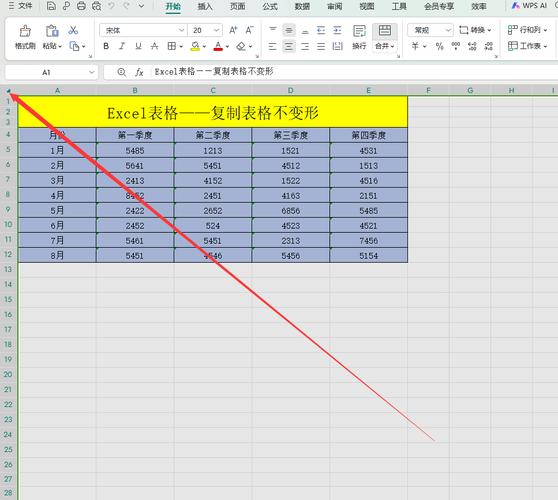The height and width of the screenshot is (500, 558).
Task: Open the font size dropdown
Action: (x=205, y=30)
